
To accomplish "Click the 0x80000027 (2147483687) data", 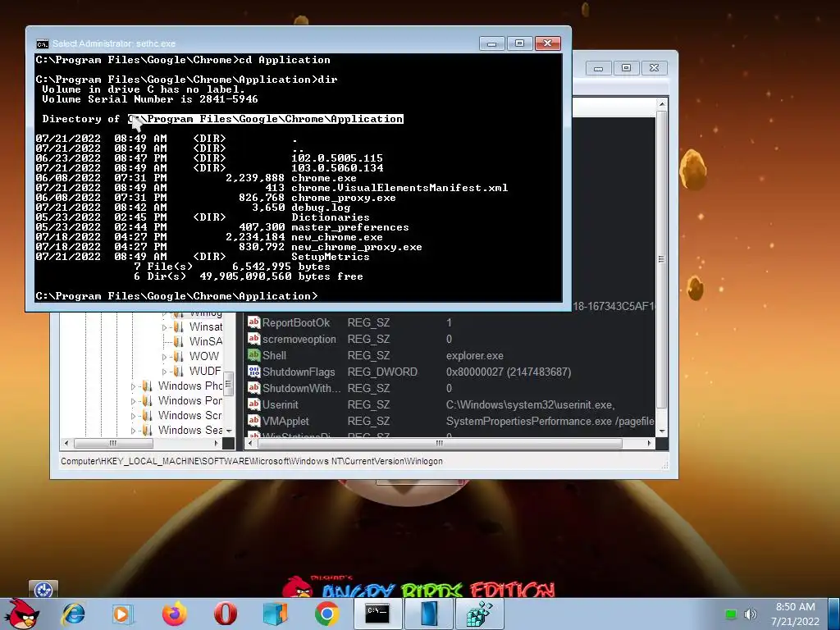I will (509, 372).
